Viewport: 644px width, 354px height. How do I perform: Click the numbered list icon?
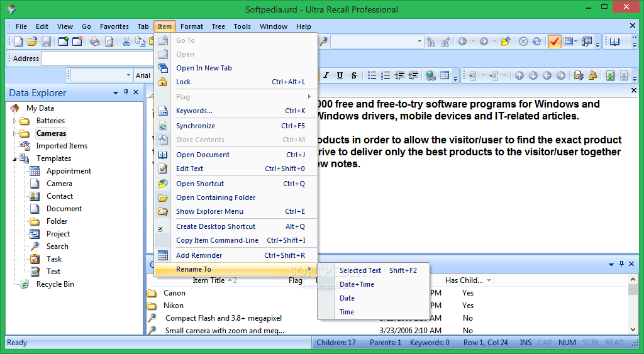pos(386,75)
